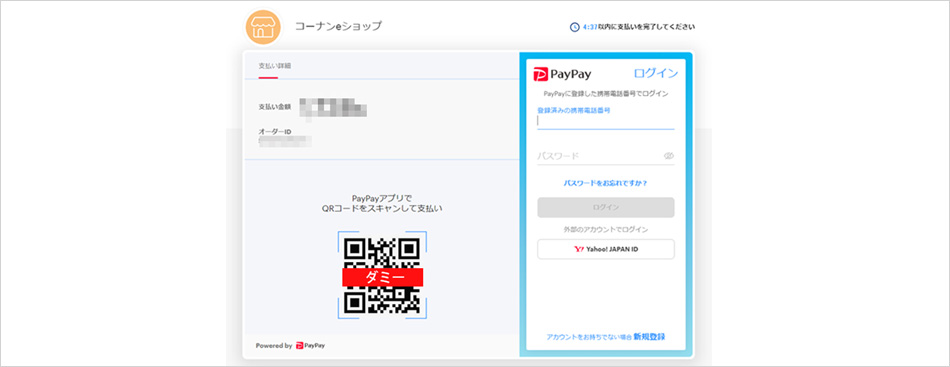Log in with Yahoo! JAPAN ID button
Image resolution: width=950 pixels, height=367 pixels.
point(605,249)
